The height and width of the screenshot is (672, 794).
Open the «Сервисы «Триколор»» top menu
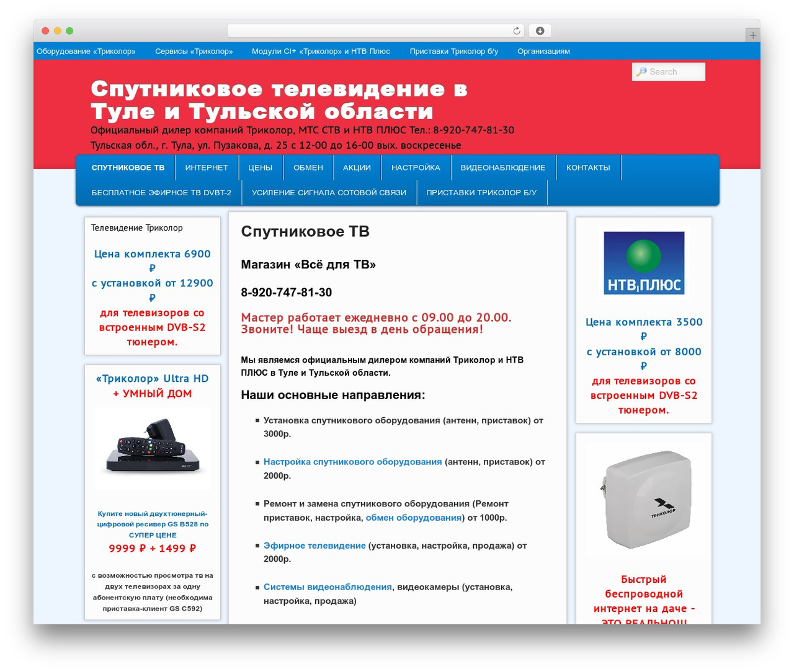click(x=194, y=51)
